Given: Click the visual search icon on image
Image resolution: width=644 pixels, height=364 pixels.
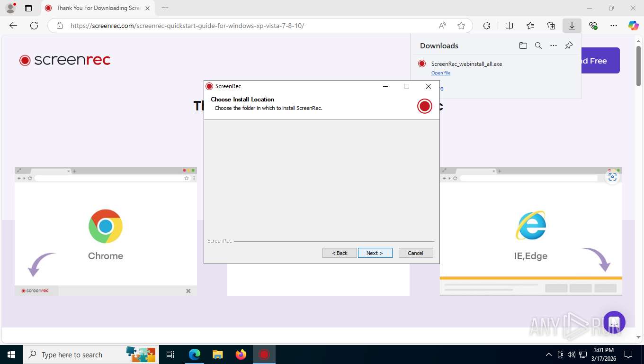Looking at the screenshot, I should pos(612,177).
